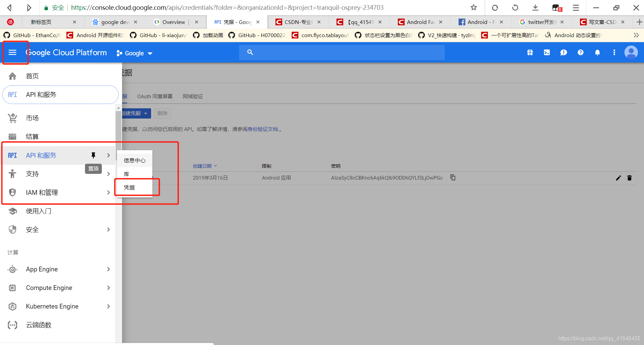
Task: Expand the Kubernetes Engine submenu chevron
Action: point(108,306)
